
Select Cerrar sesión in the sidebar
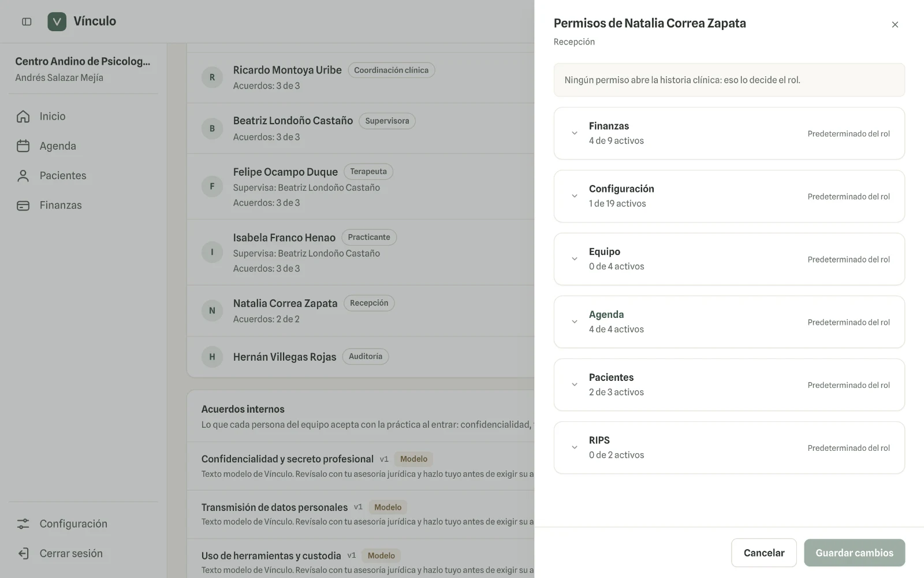click(x=83, y=553)
